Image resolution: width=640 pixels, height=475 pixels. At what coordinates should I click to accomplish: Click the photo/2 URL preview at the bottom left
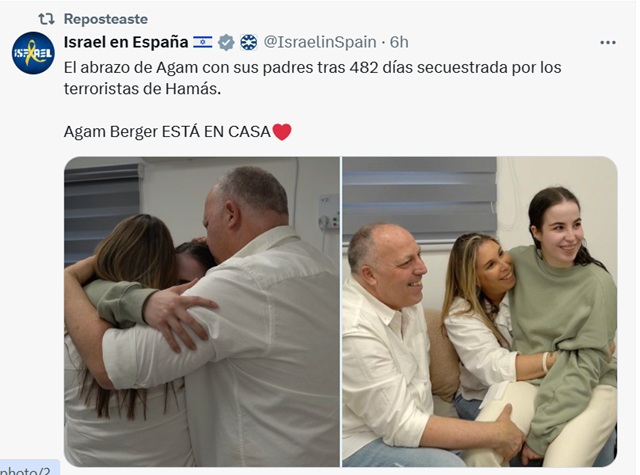pyautogui.click(x=29, y=470)
